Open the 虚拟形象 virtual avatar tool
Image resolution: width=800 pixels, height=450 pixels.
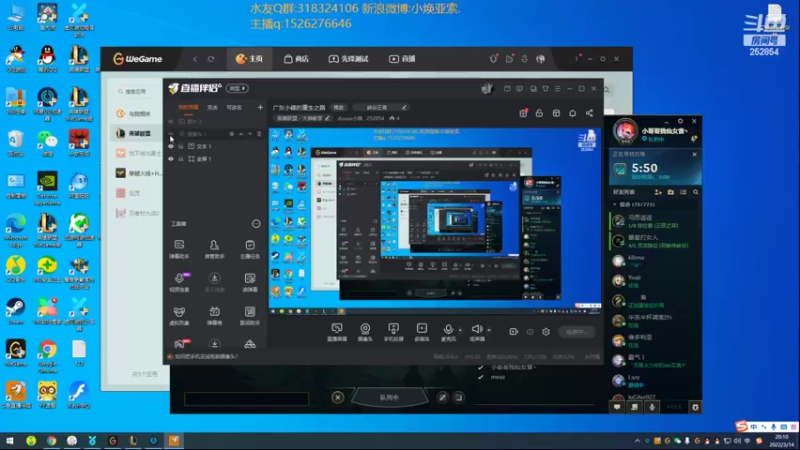(x=179, y=316)
